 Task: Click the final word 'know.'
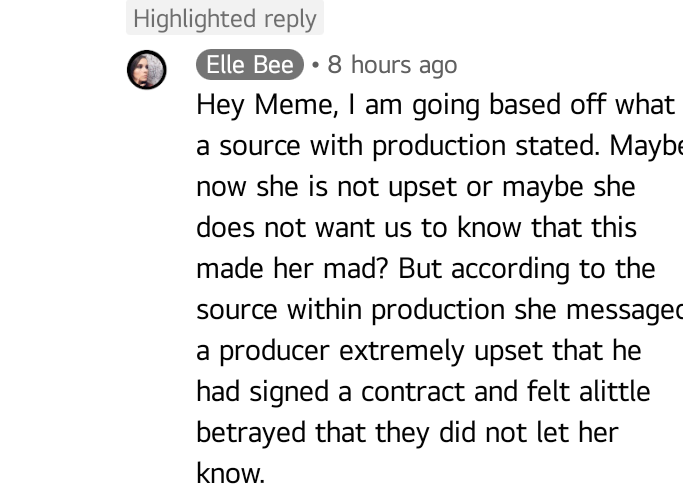[x=230, y=473]
